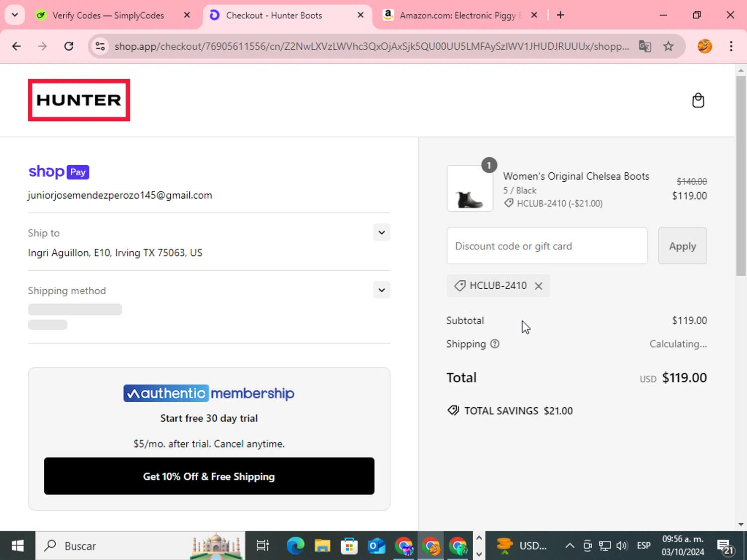Image resolution: width=747 pixels, height=560 pixels.
Task: Click the Shop Pay logo
Action: [59, 172]
